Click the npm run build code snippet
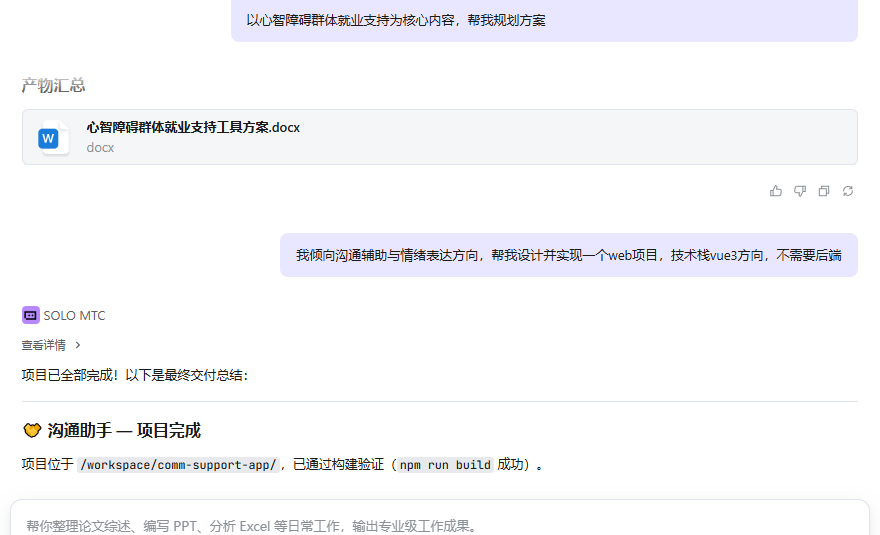The height and width of the screenshot is (535, 880). point(445,465)
